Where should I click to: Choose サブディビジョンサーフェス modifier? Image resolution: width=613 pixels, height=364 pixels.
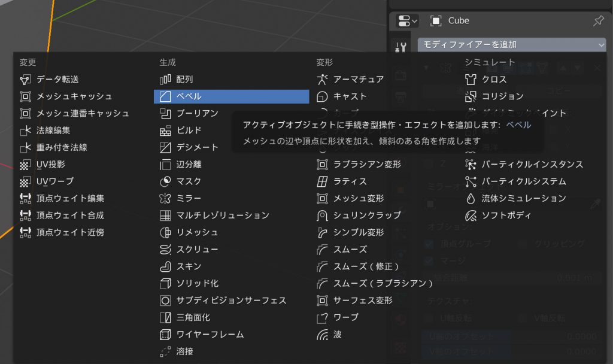pyautogui.click(x=232, y=301)
